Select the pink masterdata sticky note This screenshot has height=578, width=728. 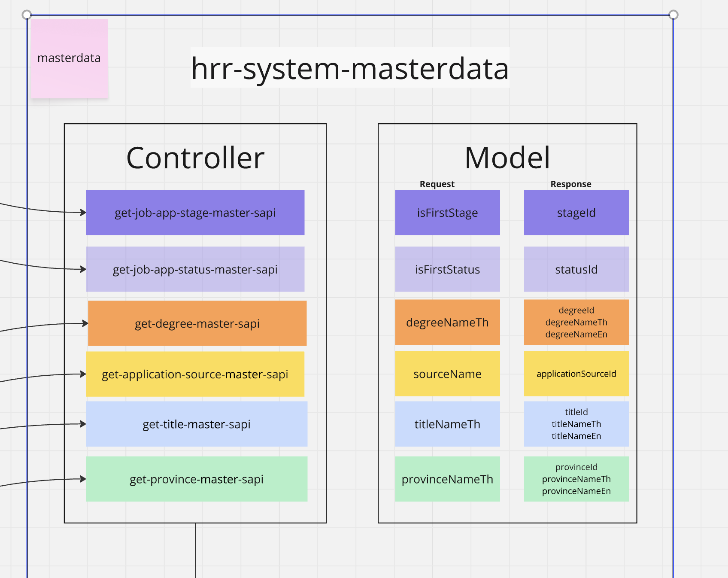pyautogui.click(x=69, y=58)
